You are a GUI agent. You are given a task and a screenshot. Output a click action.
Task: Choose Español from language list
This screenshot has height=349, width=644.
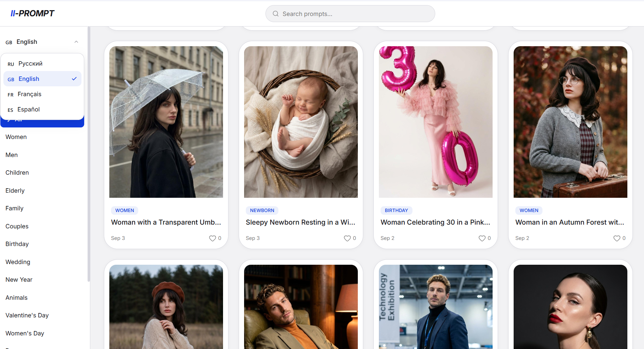[42, 109]
